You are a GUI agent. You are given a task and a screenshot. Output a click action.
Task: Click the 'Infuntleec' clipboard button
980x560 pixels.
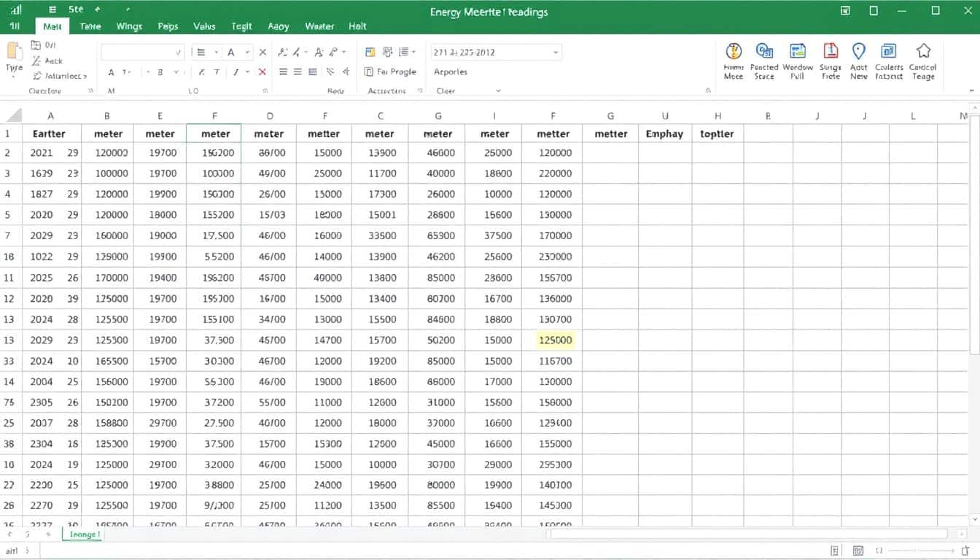coord(61,76)
